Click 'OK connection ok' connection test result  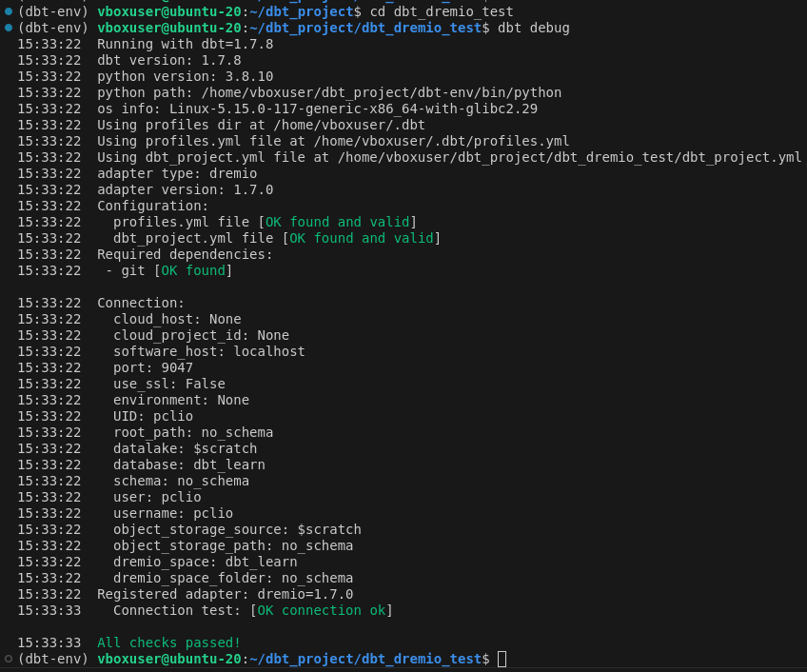tap(321, 611)
